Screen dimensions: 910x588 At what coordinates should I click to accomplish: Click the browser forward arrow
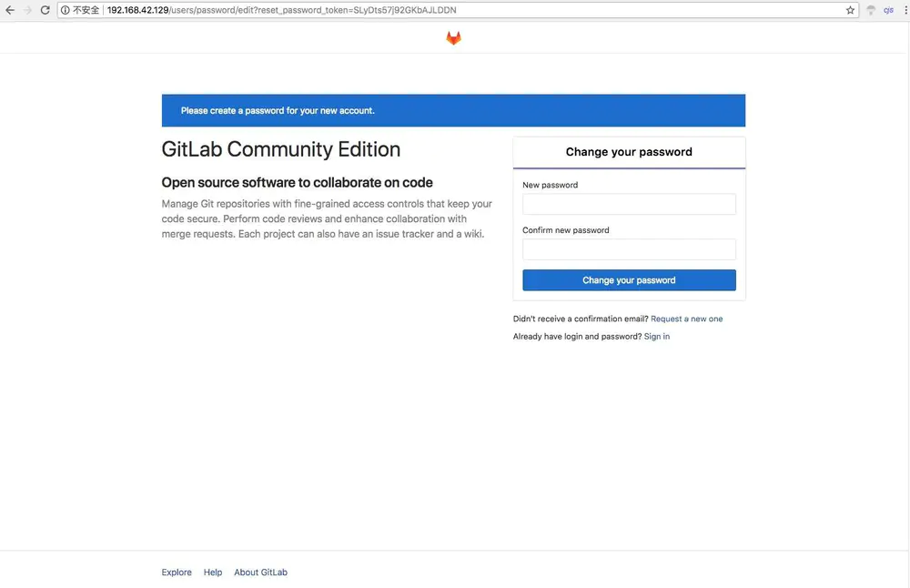pos(27,10)
